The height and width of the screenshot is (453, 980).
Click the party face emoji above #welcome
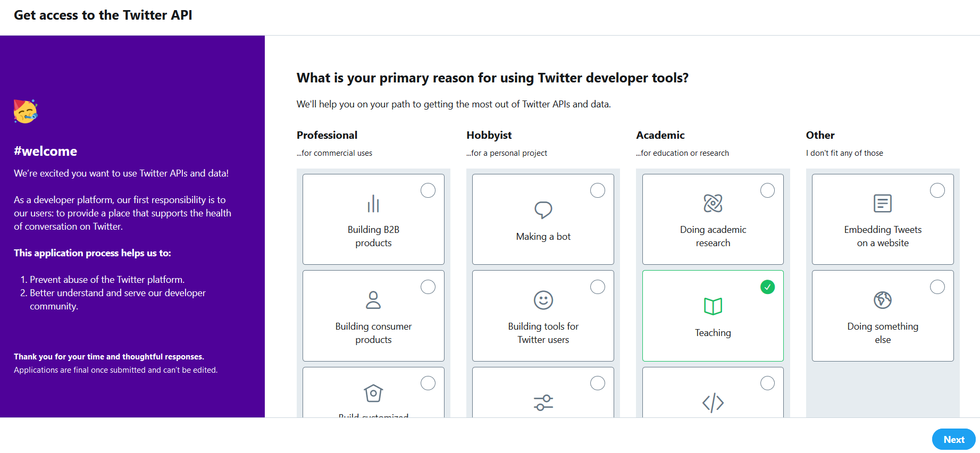(x=26, y=111)
